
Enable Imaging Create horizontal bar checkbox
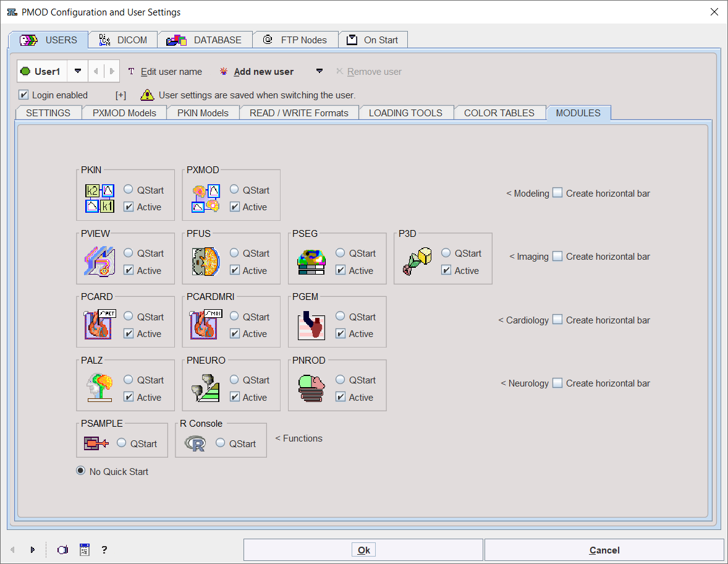click(557, 256)
